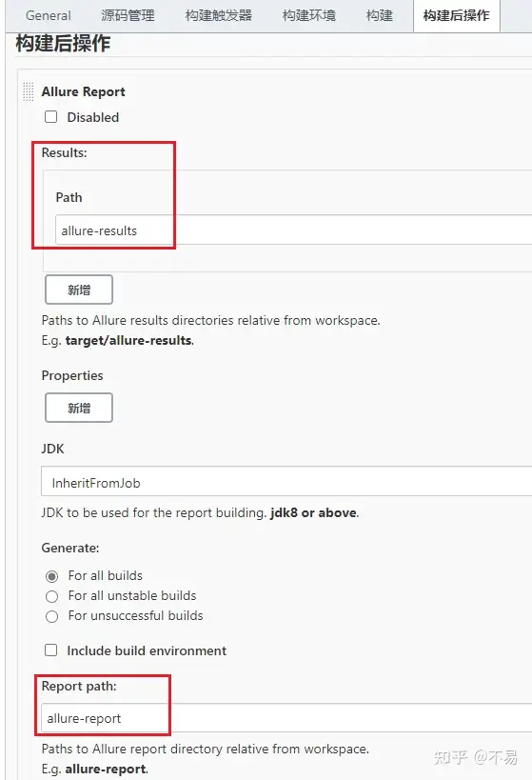The image size is (532, 780).
Task: Click the 'Results:' label
Action: [64, 152]
